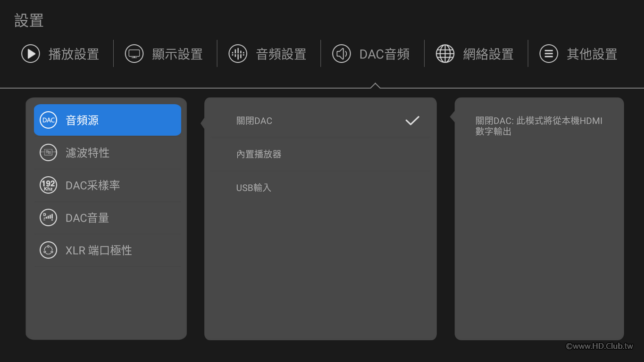The height and width of the screenshot is (362, 644).
Task: Click the globe icon beside 網絡設置
Action: (445, 54)
